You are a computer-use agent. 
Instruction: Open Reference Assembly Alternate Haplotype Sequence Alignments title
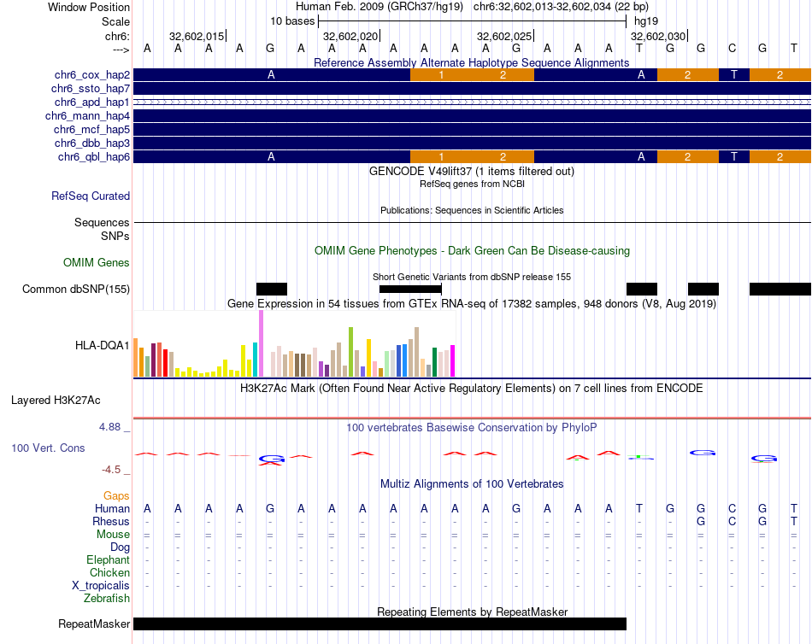[471, 62]
